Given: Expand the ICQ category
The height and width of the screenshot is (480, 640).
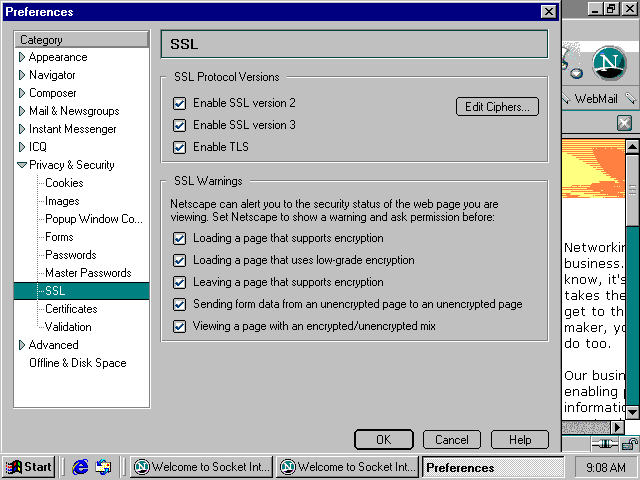Looking at the screenshot, I should (22, 147).
